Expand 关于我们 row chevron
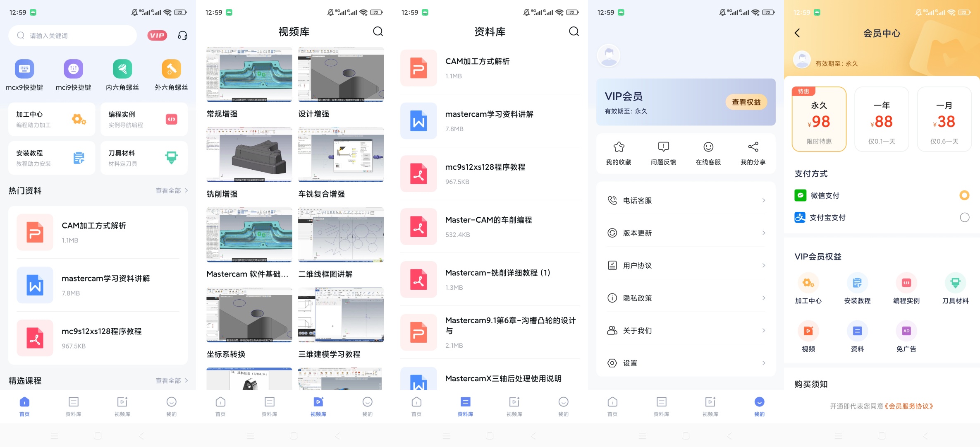This screenshot has width=980, height=447. pos(764,330)
